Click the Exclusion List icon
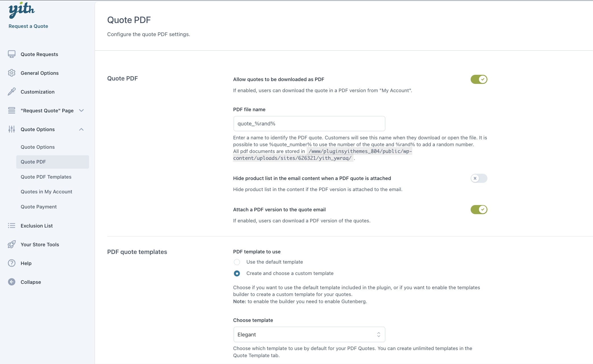 point(12,226)
